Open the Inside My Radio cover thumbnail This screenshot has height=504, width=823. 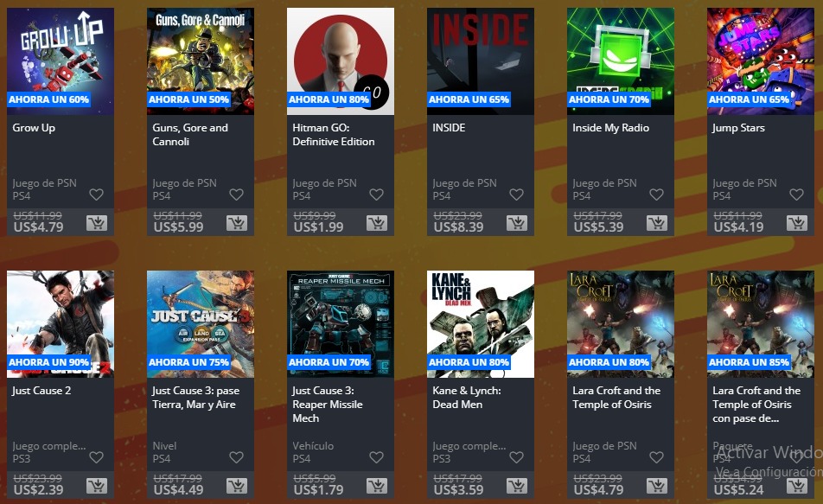coord(621,61)
